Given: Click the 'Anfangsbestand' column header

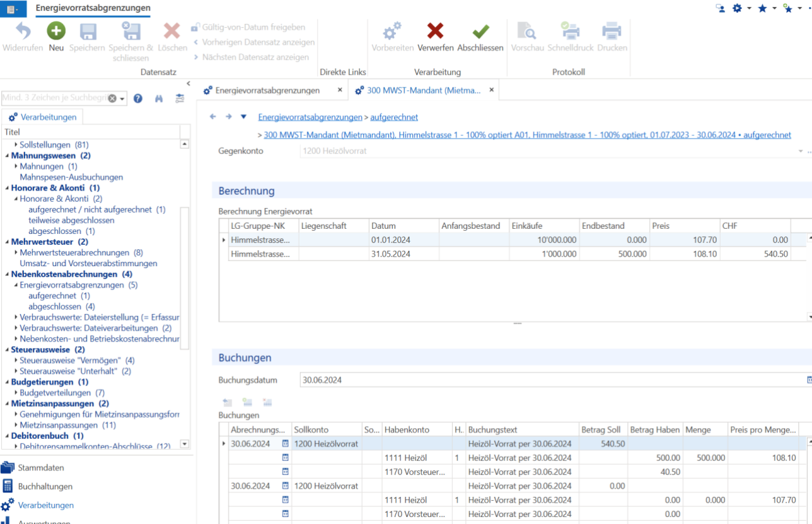Looking at the screenshot, I should [473, 226].
